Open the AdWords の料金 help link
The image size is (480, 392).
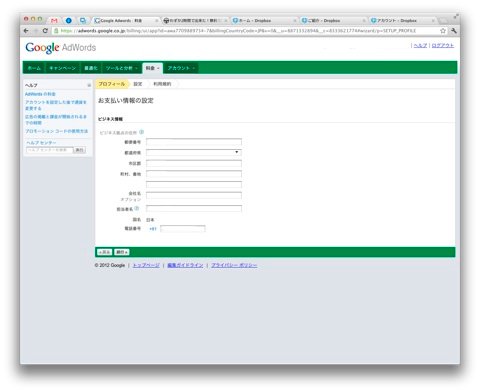point(40,94)
